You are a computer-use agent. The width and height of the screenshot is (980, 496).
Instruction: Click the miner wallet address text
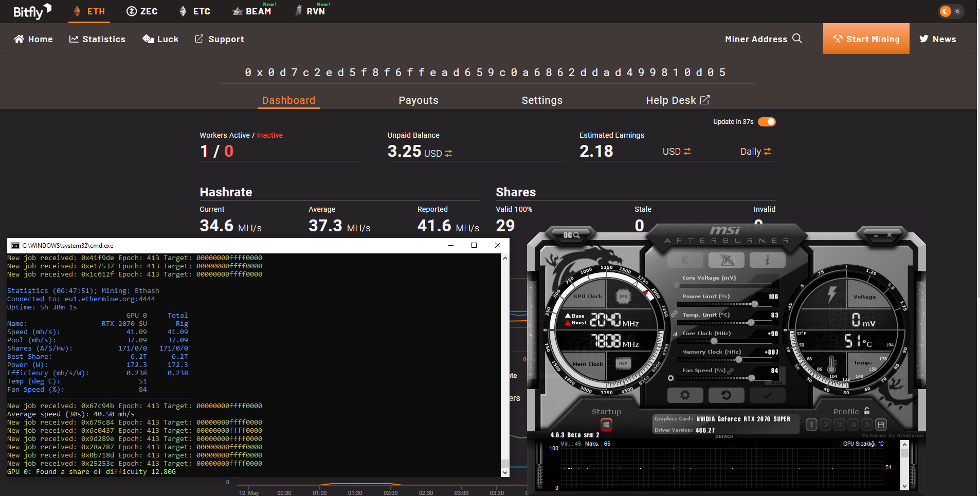pos(485,72)
